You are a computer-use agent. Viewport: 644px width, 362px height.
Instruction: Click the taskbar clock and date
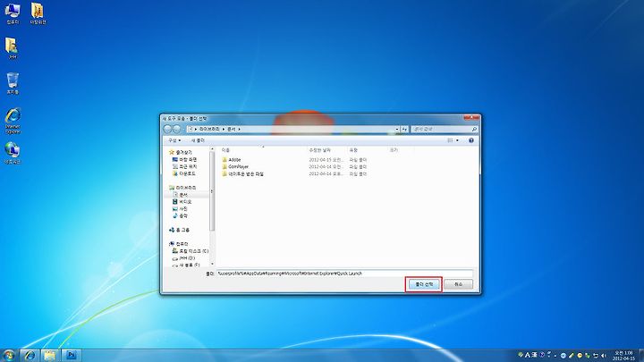point(623,356)
